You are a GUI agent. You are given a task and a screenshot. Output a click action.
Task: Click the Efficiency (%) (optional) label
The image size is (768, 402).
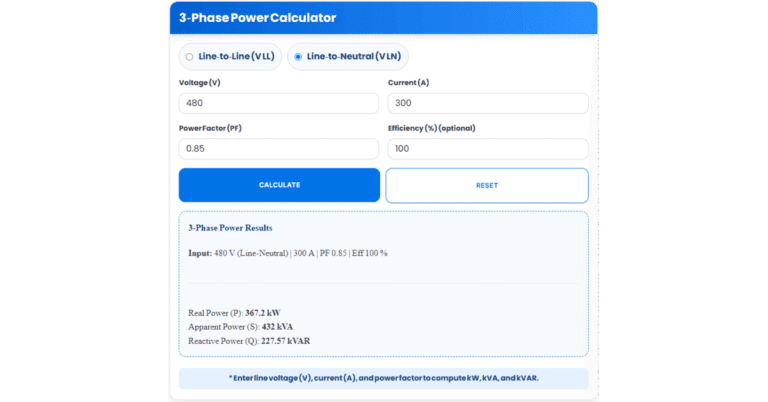[x=432, y=128]
